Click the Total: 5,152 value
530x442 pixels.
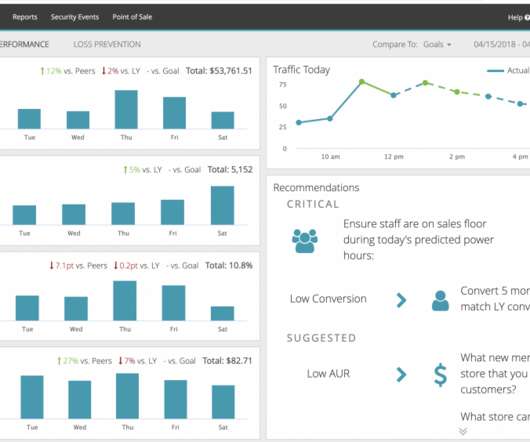[x=230, y=170]
